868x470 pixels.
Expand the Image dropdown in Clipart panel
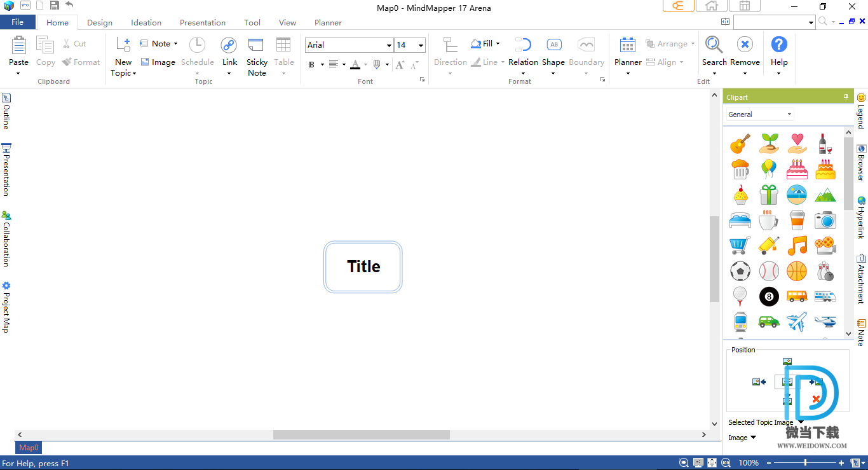pos(753,438)
